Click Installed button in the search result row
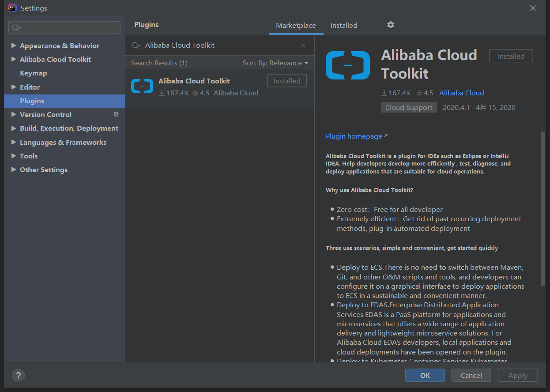This screenshot has height=392, width=550. (x=287, y=81)
